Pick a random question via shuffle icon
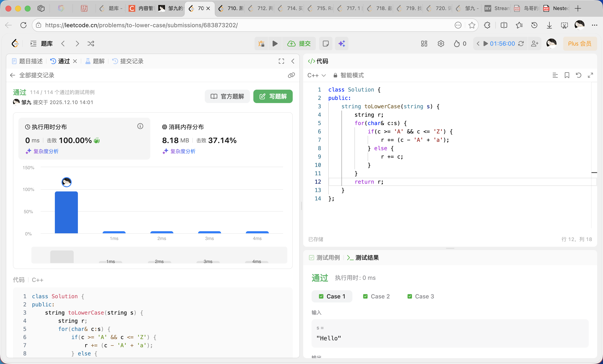The height and width of the screenshot is (364, 603). point(91,43)
